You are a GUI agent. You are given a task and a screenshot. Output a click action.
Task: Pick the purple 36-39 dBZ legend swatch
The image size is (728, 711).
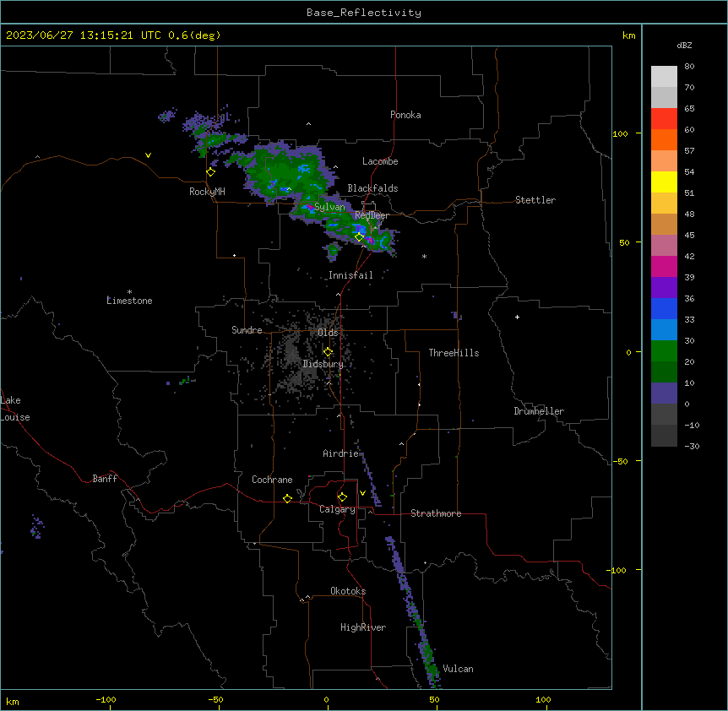click(664, 288)
